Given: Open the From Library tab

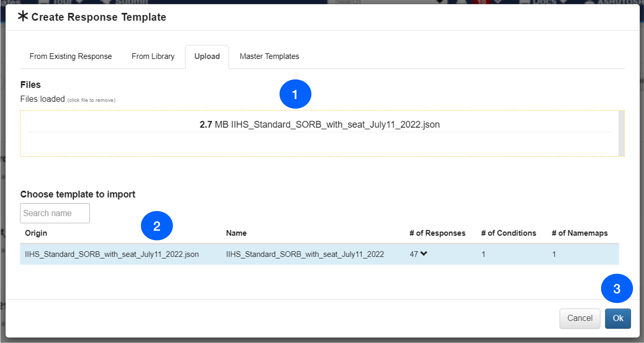Looking at the screenshot, I should [153, 56].
